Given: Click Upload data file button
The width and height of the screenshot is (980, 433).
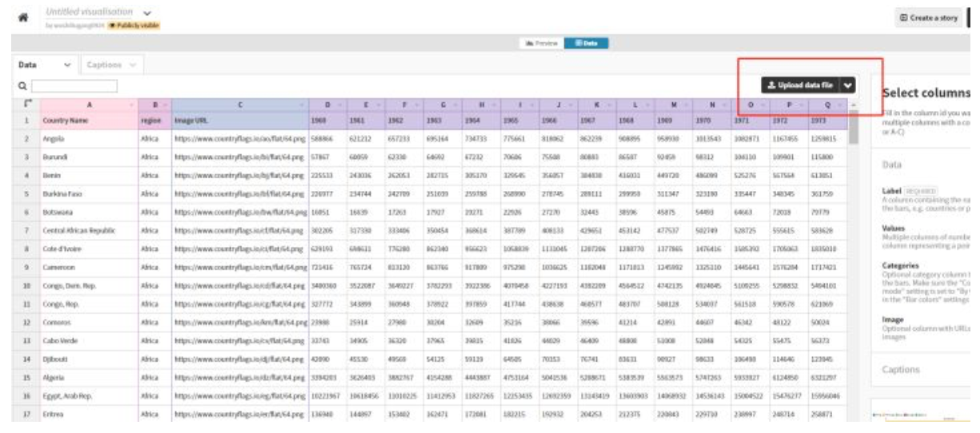Looking at the screenshot, I should pos(800,85).
